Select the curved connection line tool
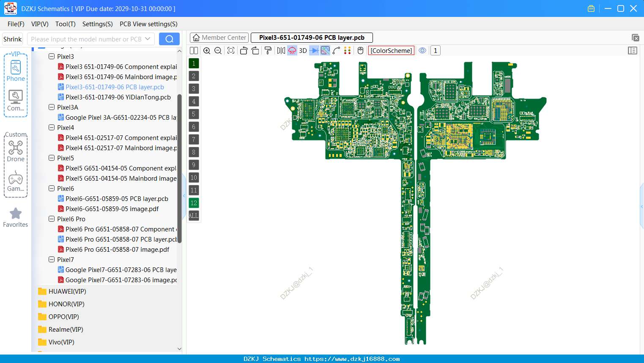Screen dimensions: 644x363 pos(336,51)
